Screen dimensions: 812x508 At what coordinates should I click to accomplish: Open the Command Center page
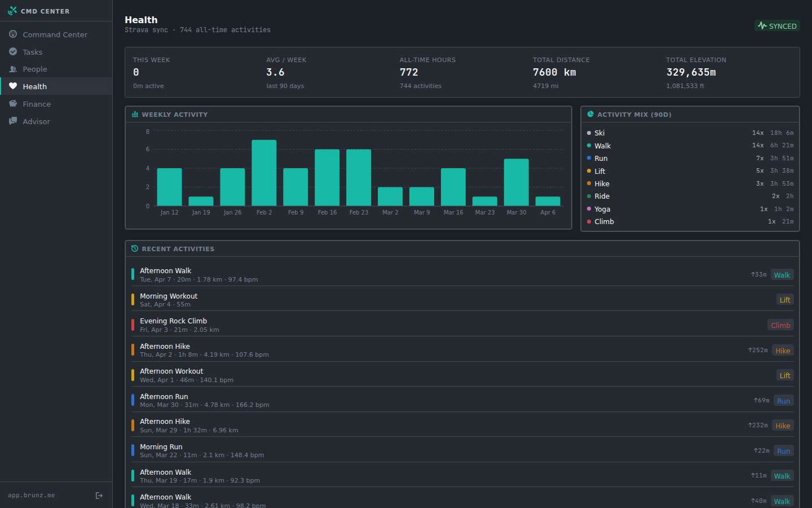56,34
